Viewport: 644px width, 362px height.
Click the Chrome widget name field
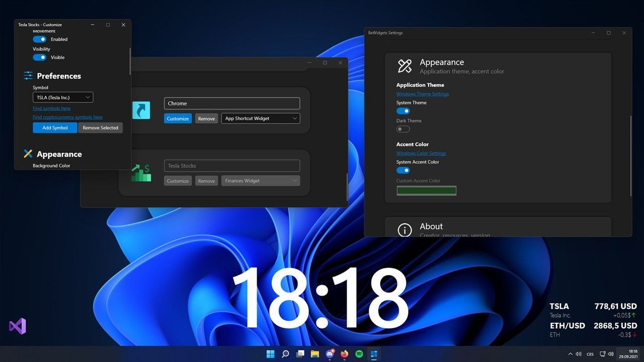point(232,104)
